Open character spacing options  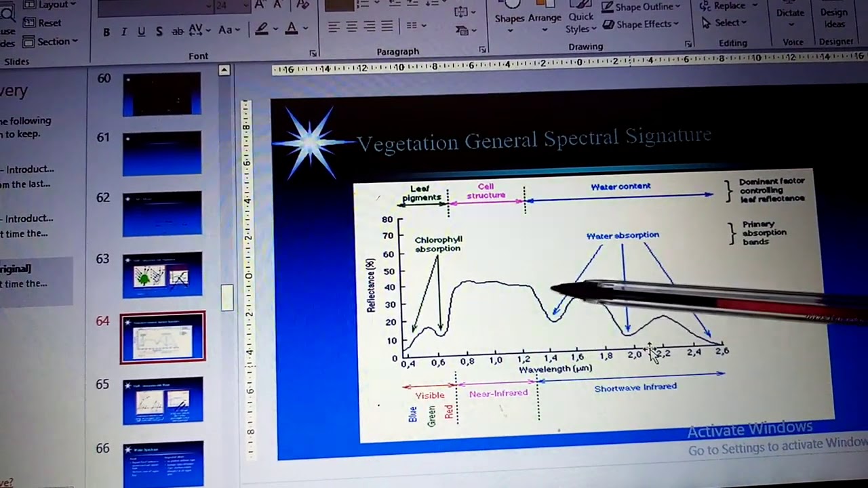199,30
